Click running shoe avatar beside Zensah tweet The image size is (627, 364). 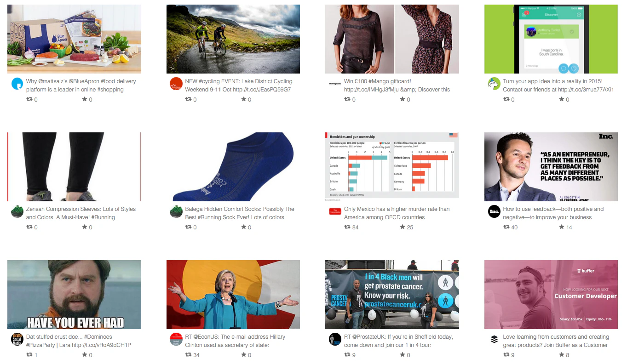point(17,211)
